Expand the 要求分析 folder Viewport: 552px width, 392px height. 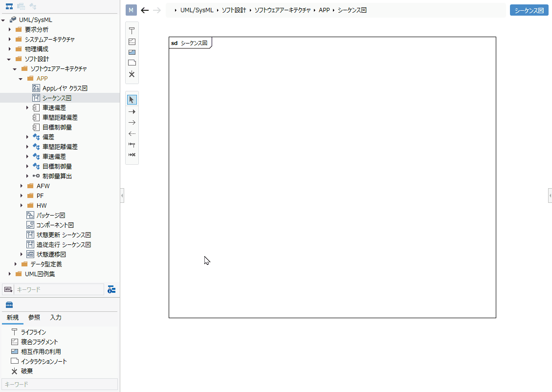pyautogui.click(x=10, y=29)
